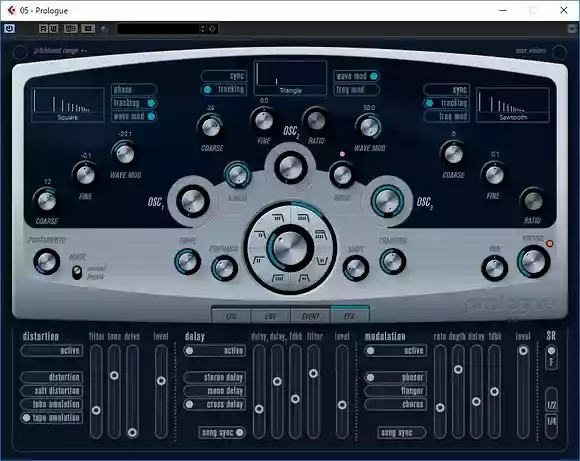Toggle OSC 3 tracking button
The width and height of the screenshot is (580, 461).
(446, 103)
